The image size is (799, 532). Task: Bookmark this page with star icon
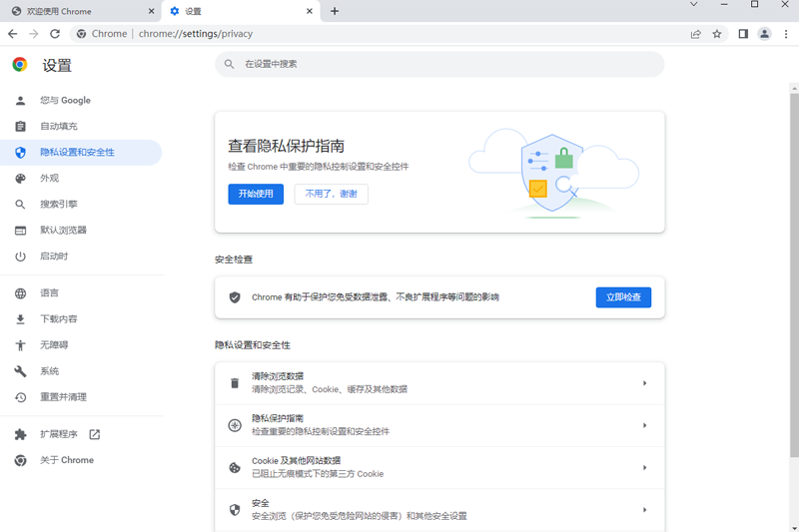coord(717,34)
